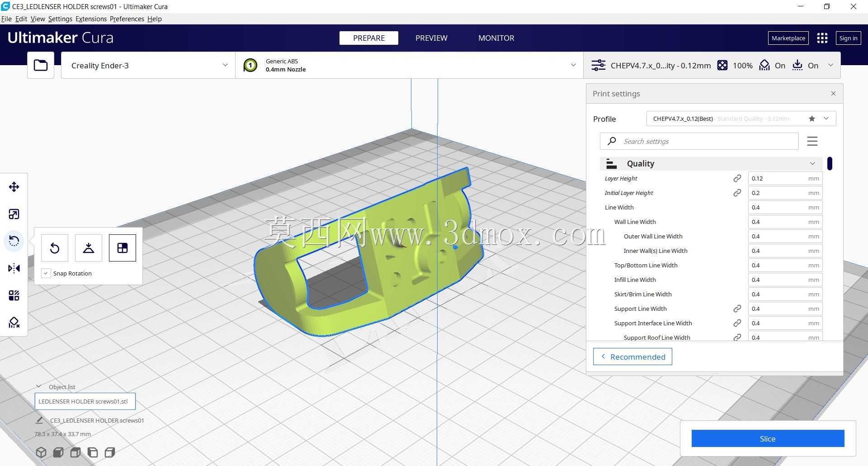The height and width of the screenshot is (466, 868).
Task: Click the Select face to align button
Action: 123,248
